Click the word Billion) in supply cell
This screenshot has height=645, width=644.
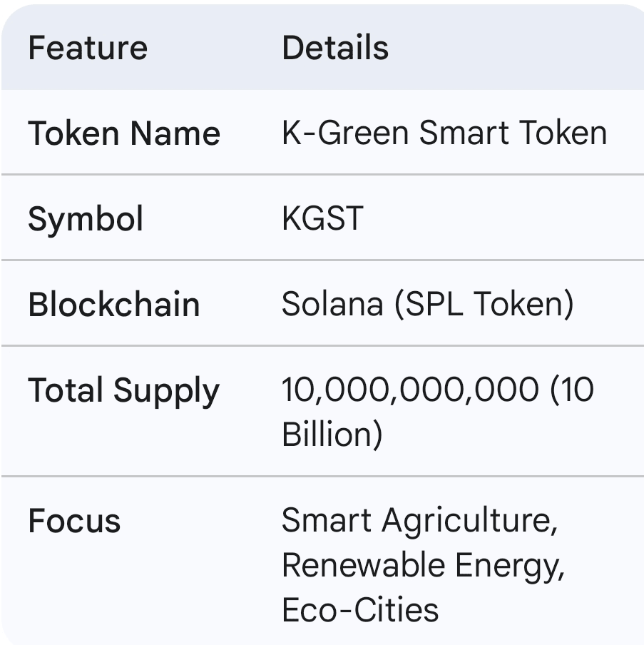pyautogui.click(x=332, y=434)
